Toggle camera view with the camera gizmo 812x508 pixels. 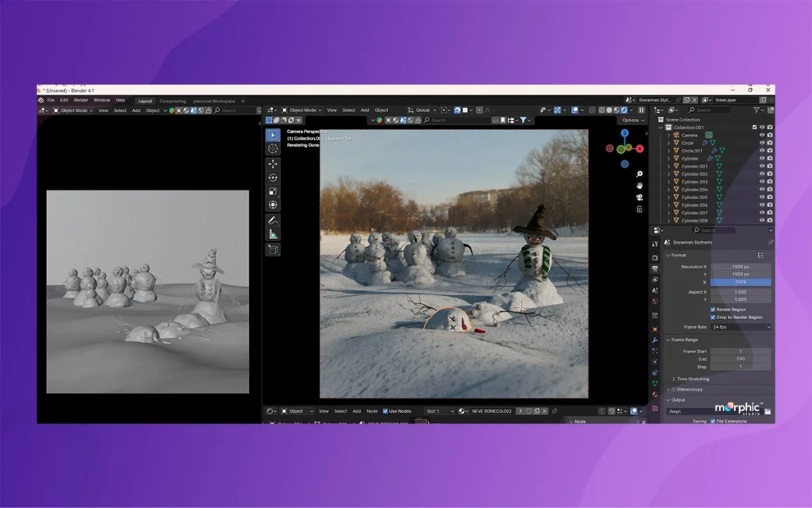640,198
